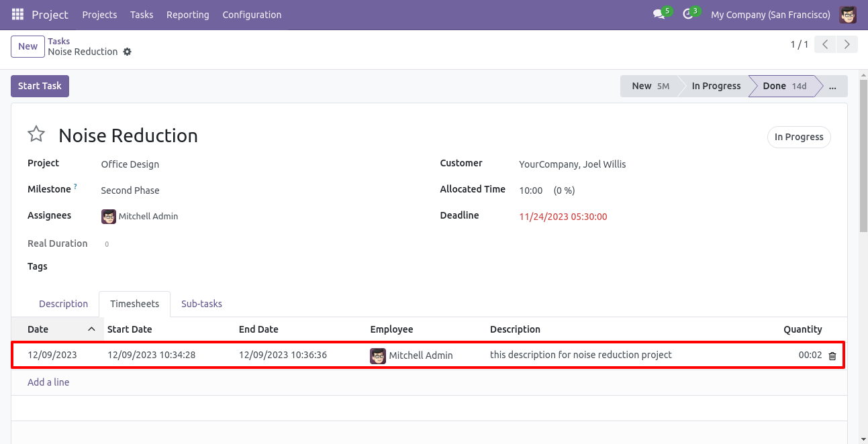The height and width of the screenshot is (444, 868).
Task: Toggle the priority star for Noise Reduction
Action: 36,135
